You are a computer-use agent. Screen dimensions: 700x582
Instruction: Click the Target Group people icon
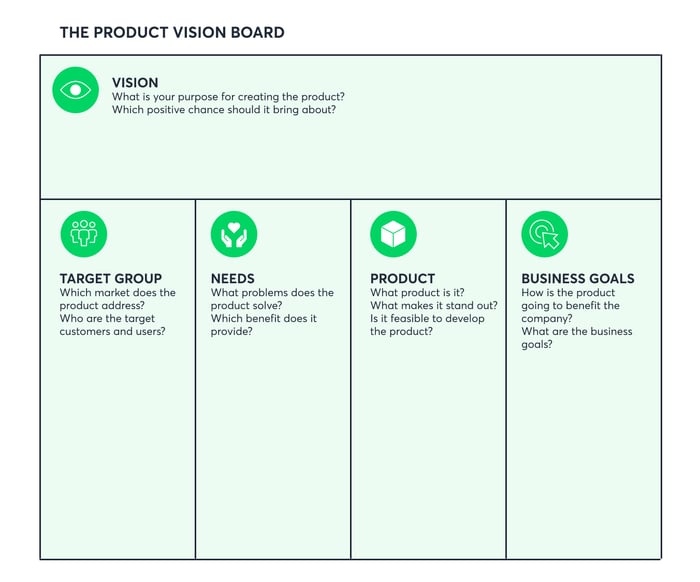84,234
